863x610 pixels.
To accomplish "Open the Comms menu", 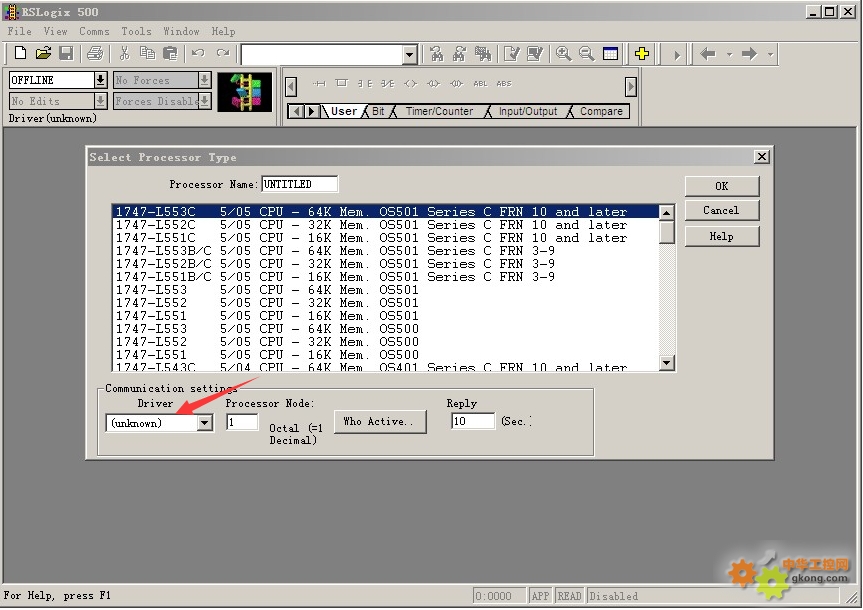I will [94, 31].
